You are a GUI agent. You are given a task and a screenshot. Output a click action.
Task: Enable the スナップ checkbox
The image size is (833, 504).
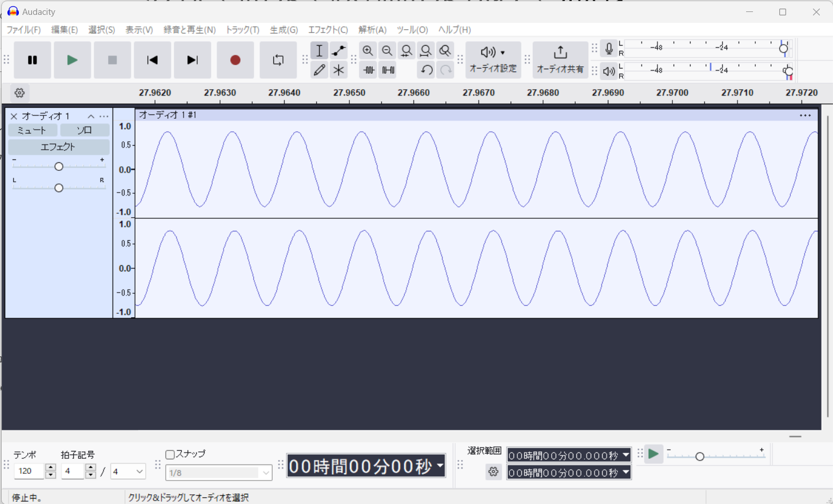tap(170, 455)
